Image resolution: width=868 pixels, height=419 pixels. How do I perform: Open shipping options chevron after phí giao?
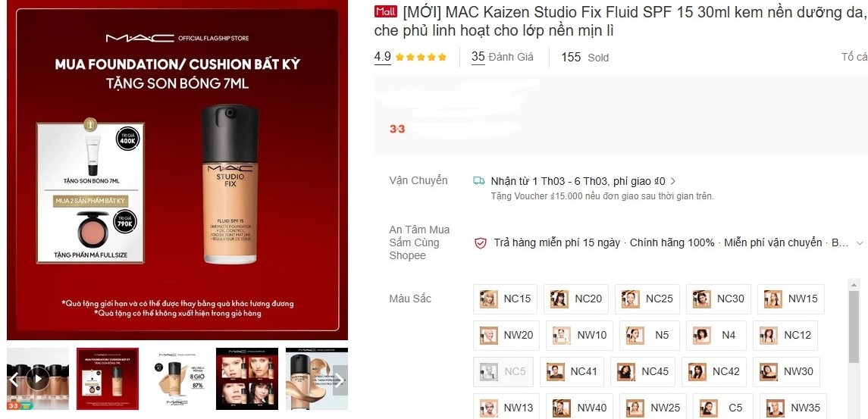(x=673, y=181)
